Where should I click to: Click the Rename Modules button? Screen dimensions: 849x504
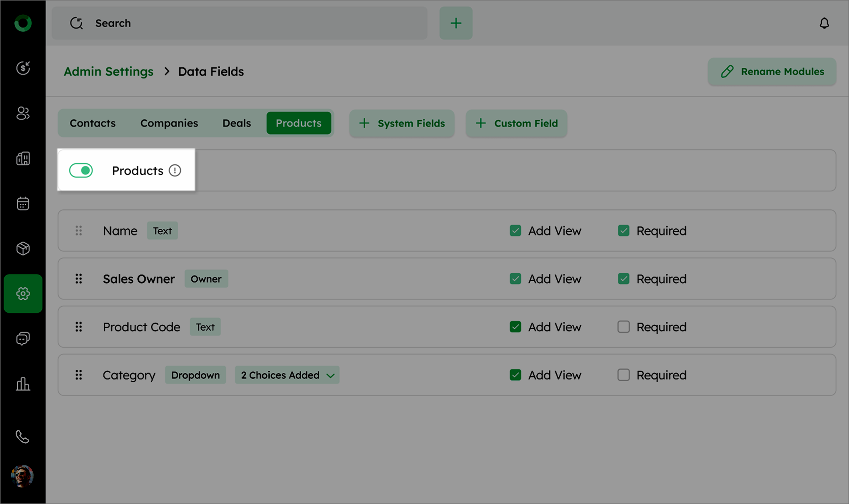point(772,71)
